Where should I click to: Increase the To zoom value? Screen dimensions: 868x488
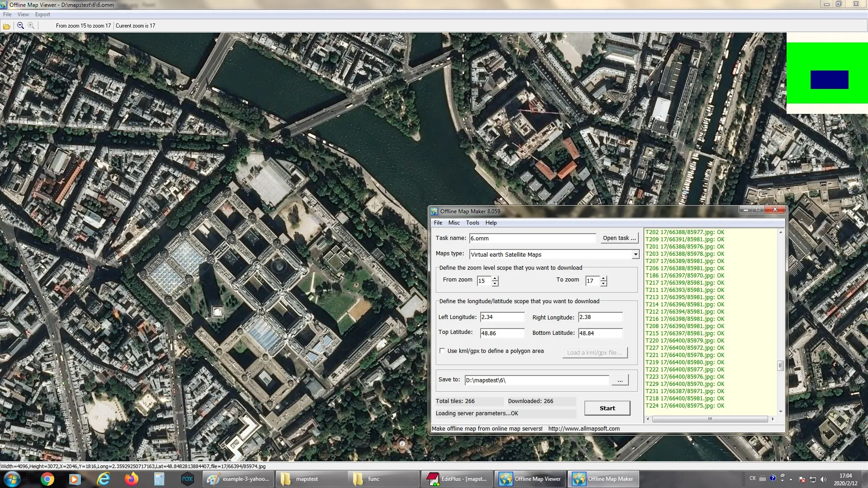click(x=604, y=278)
